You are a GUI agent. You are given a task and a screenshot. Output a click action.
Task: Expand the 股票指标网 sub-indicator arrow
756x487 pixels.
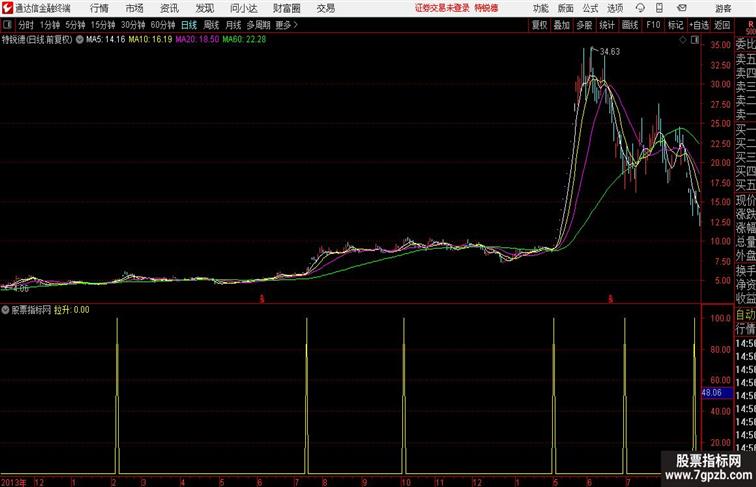(x=5, y=310)
